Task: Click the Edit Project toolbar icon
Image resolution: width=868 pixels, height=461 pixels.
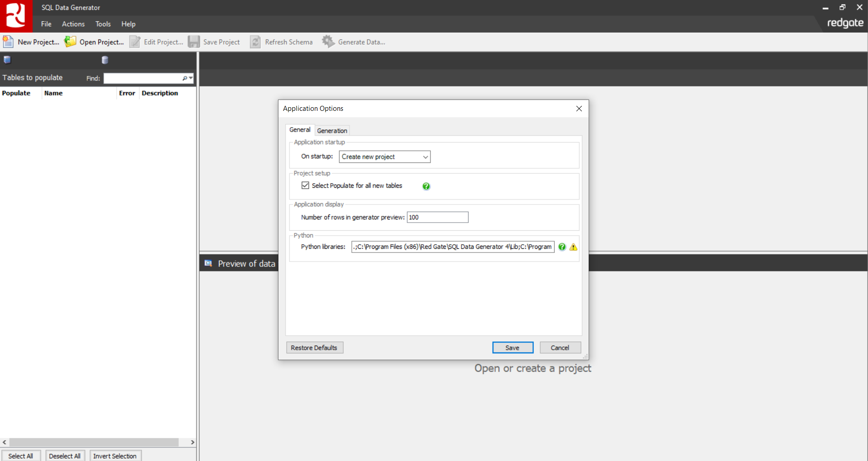Action: [135, 42]
